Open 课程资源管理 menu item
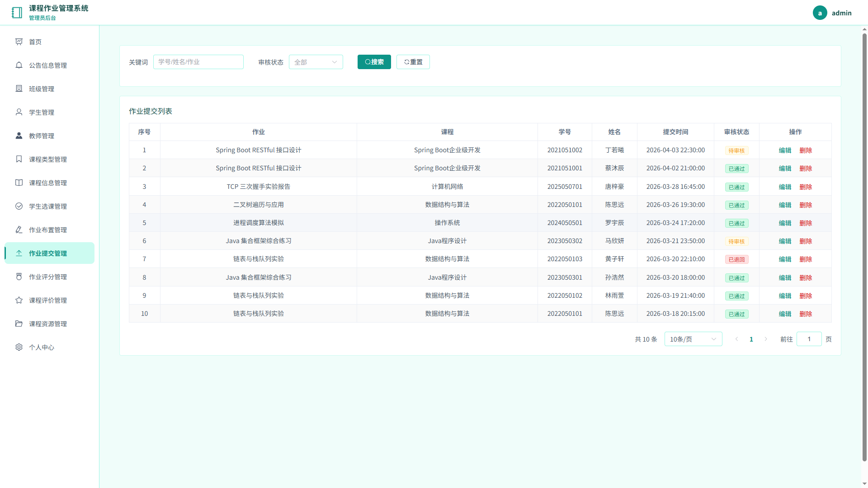 [x=49, y=324]
